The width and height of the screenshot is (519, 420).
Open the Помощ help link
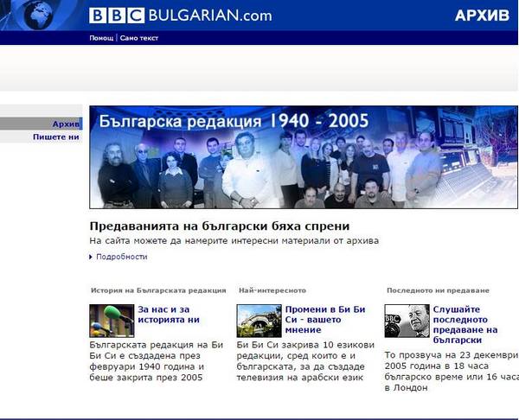(x=101, y=38)
